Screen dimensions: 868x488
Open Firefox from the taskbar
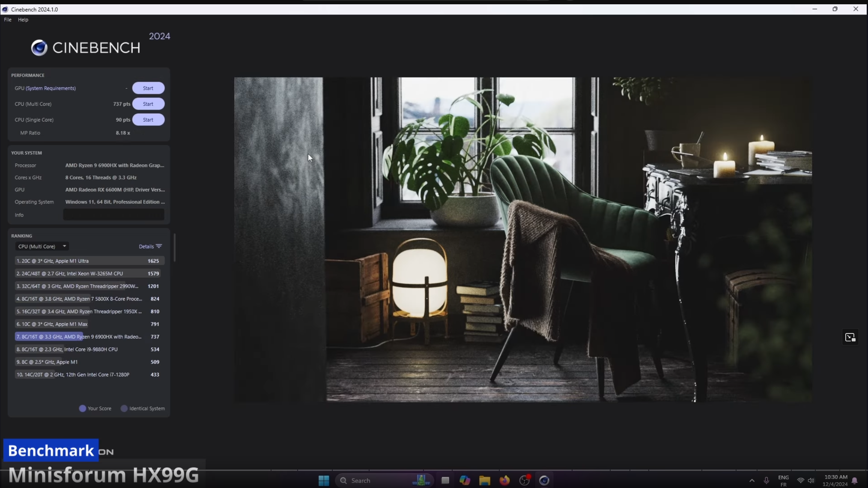504,480
